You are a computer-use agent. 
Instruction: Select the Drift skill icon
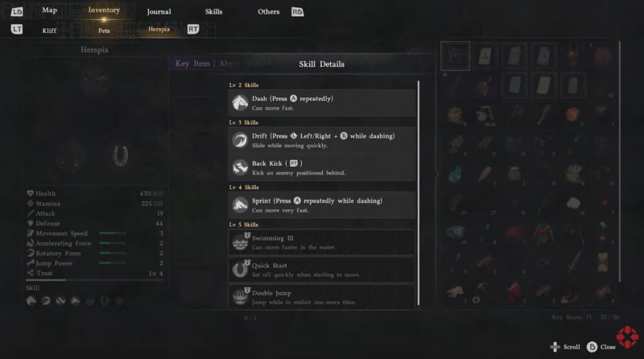[240, 140]
